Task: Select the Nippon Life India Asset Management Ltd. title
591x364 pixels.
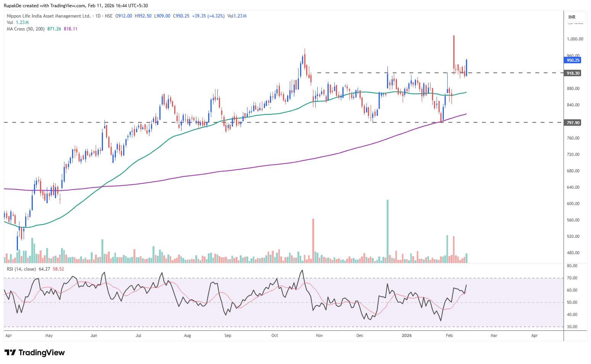Action: [49, 16]
